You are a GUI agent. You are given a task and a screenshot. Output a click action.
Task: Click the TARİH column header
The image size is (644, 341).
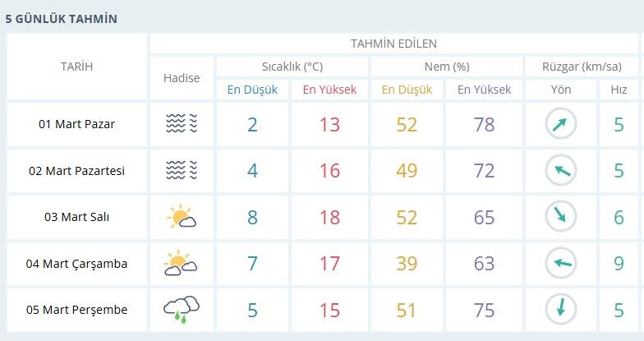coord(76,67)
